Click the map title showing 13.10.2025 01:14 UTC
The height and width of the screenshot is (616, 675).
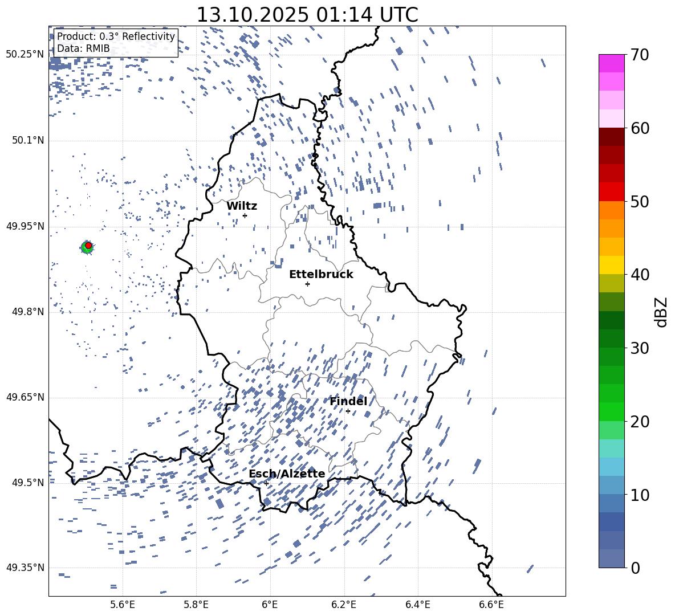307,15
